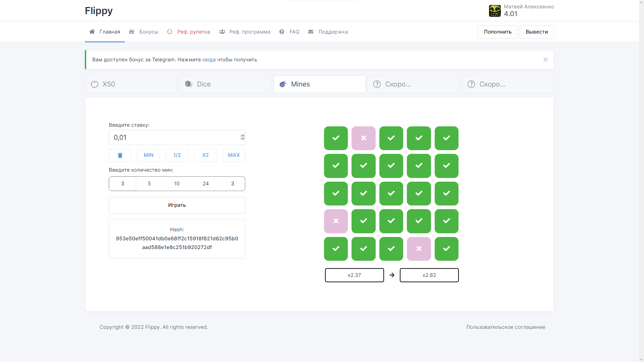Open Поддержка support page
Viewport: 644px width, 362px height.
pyautogui.click(x=328, y=32)
